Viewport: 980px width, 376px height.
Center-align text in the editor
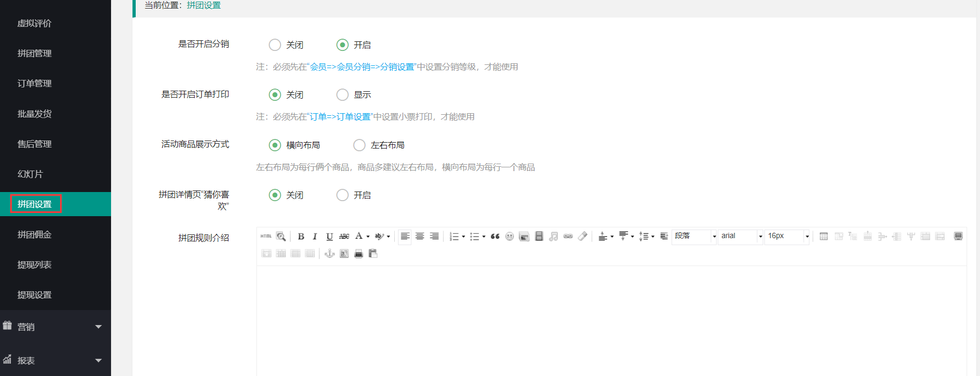point(419,237)
